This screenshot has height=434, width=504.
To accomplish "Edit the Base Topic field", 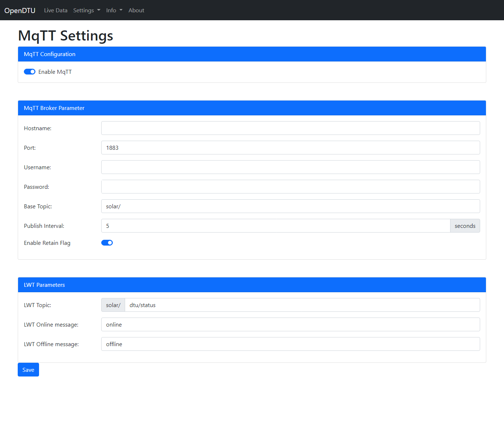I will [x=290, y=206].
